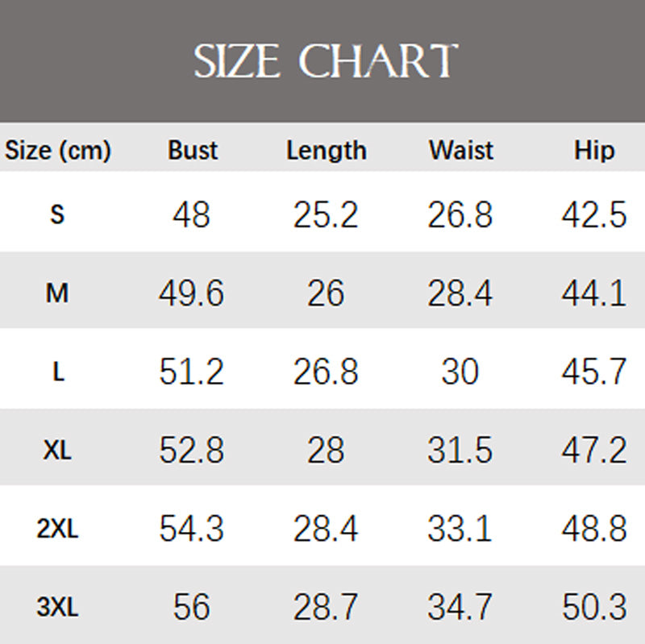Click the S size row label
The height and width of the screenshot is (644, 645).
click(57, 215)
